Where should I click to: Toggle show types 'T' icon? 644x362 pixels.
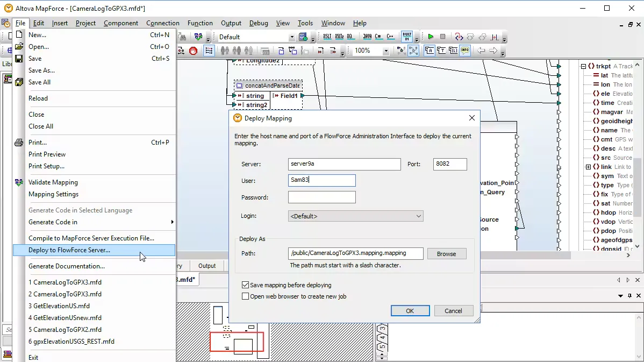(x=441, y=51)
